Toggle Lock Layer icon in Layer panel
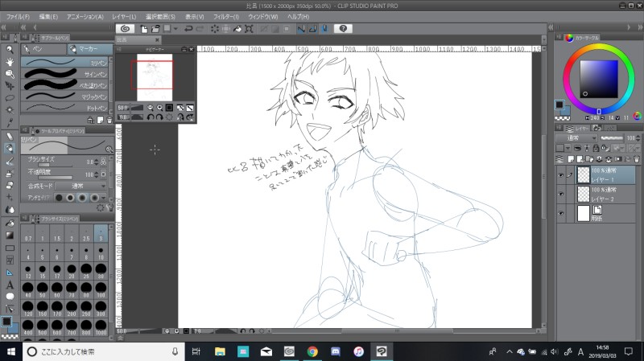Viewport: 644px width, 361px height. (x=596, y=148)
